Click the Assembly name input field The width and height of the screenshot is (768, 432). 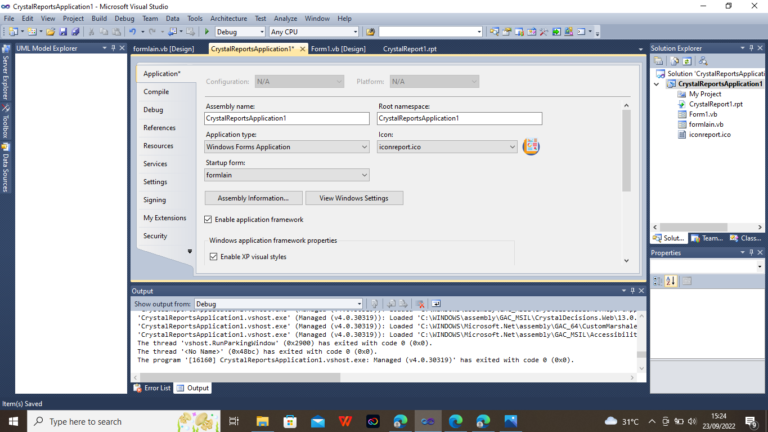pyautogui.click(x=287, y=119)
